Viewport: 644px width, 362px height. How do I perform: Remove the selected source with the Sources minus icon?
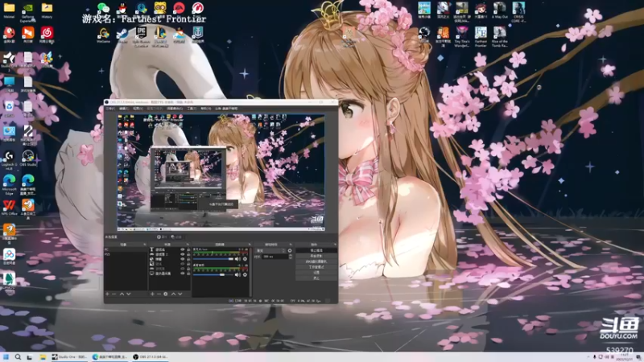click(x=159, y=294)
